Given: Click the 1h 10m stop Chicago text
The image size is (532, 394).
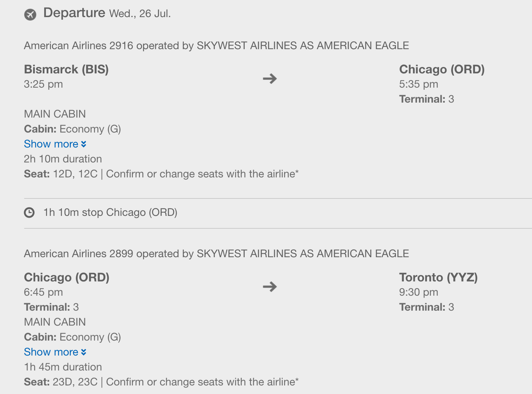Looking at the screenshot, I should [110, 212].
